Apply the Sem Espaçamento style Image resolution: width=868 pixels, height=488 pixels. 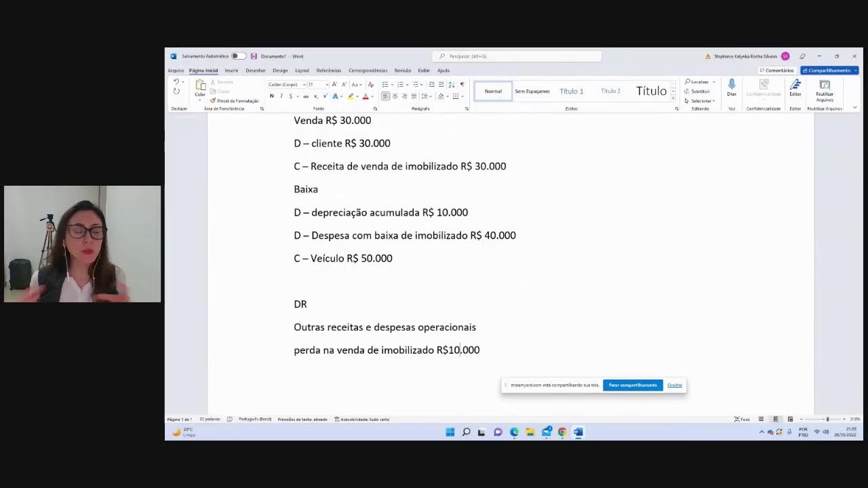pos(532,91)
